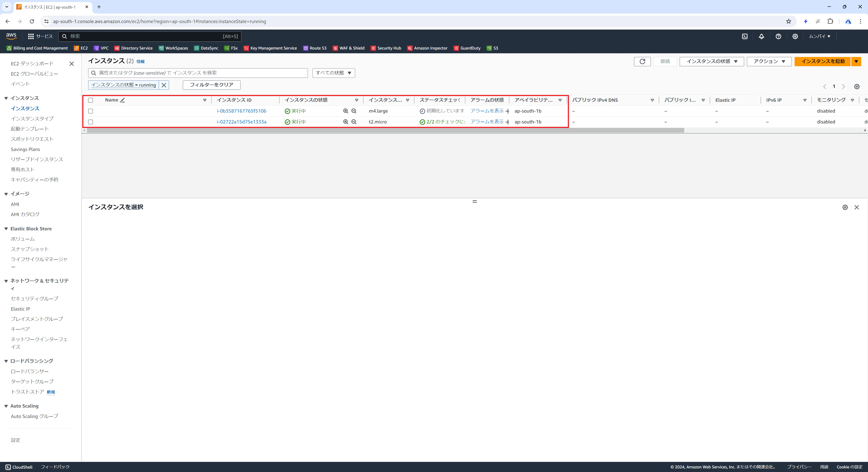Open the Services grid menu
This screenshot has height=472, width=868.
[40, 36]
